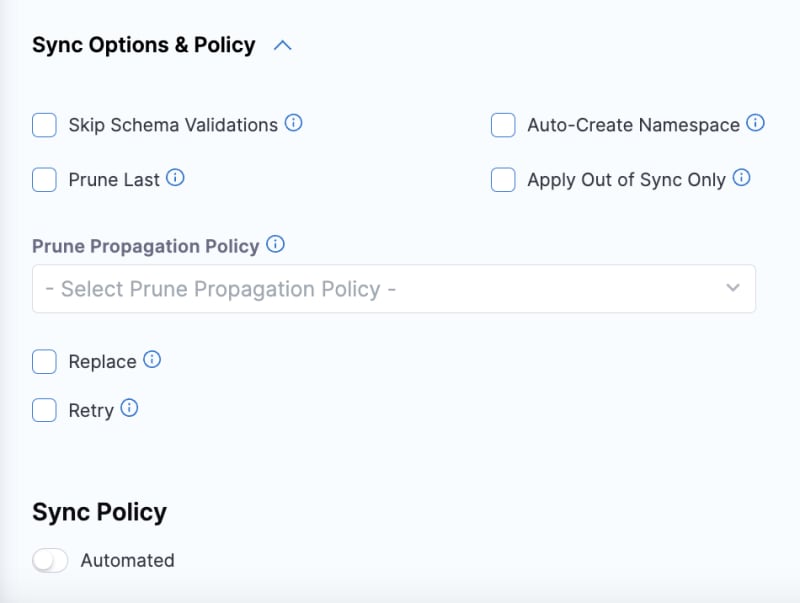Click the Prune Propagation Policy dropdown arrow

click(733, 288)
